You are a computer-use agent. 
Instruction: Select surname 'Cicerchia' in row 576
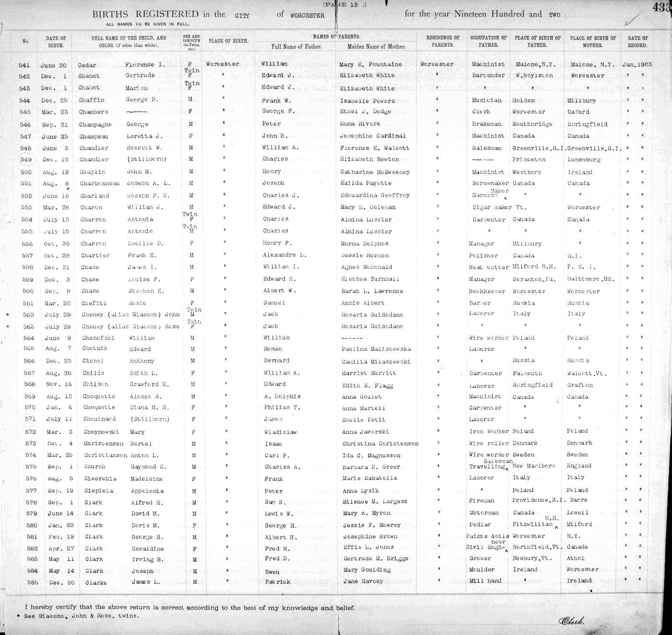click(x=99, y=479)
